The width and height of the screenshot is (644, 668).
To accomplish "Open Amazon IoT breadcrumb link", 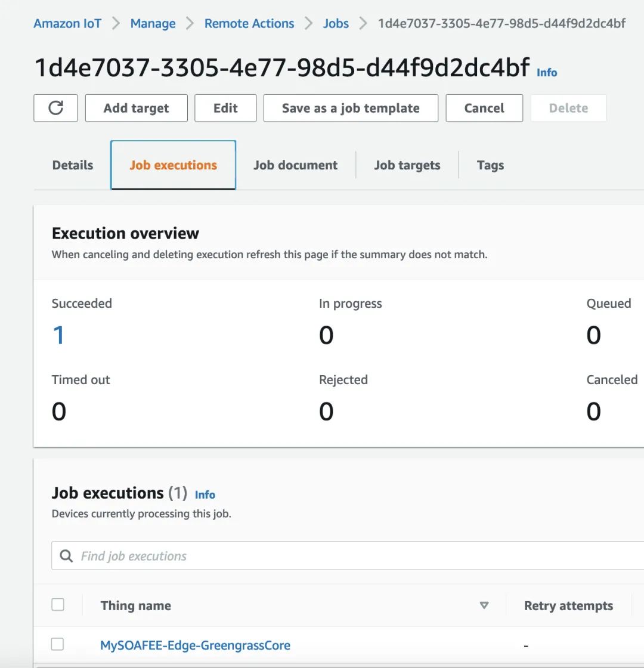I will (67, 24).
